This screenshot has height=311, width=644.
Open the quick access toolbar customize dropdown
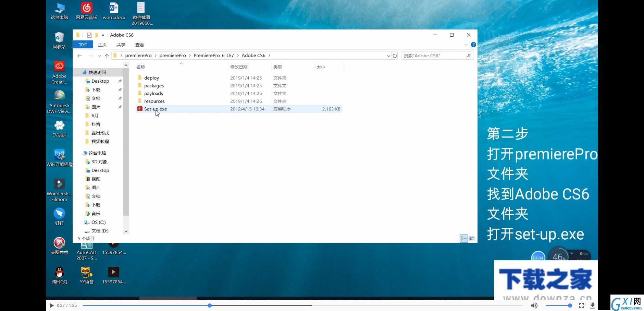[x=103, y=35]
